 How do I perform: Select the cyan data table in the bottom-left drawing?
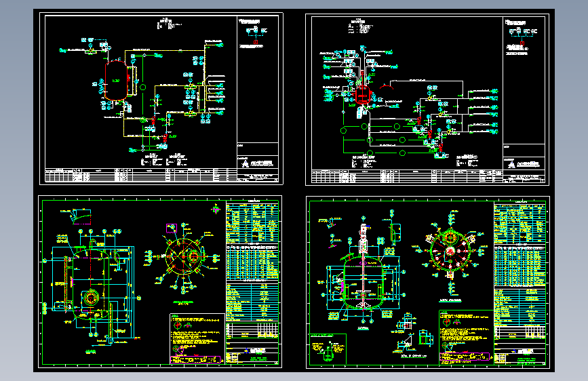click(253, 262)
